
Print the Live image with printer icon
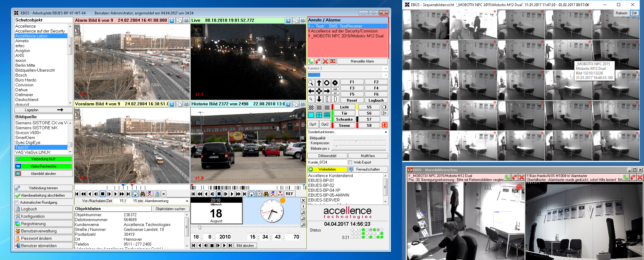[x=303, y=21]
